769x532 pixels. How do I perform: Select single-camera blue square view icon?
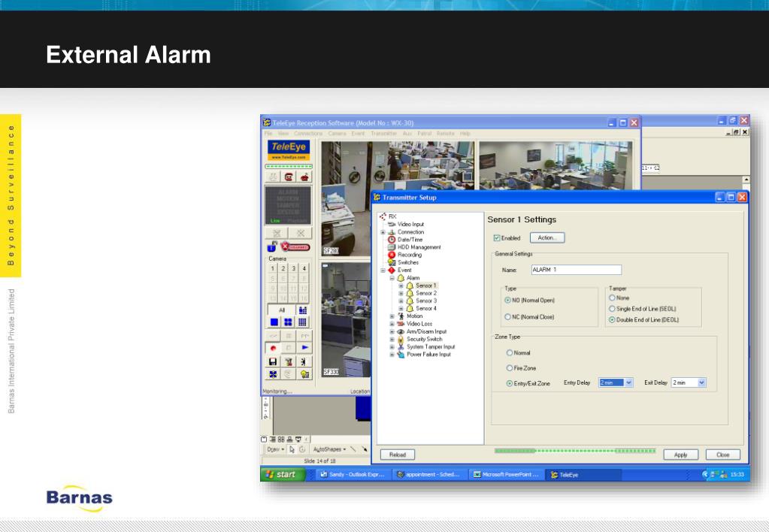click(x=274, y=322)
